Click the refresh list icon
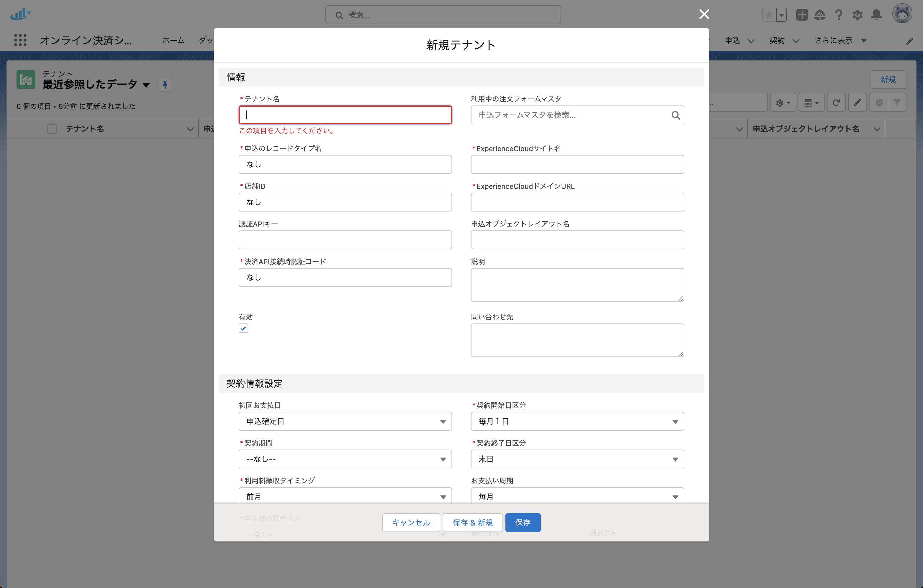Viewport: 923px width, 588px height. click(836, 103)
